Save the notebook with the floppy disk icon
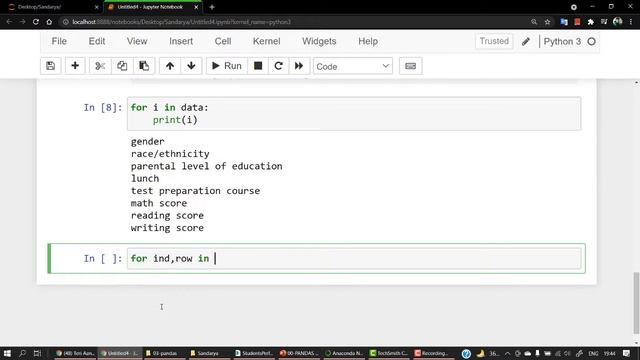The image size is (640, 360). point(51,66)
